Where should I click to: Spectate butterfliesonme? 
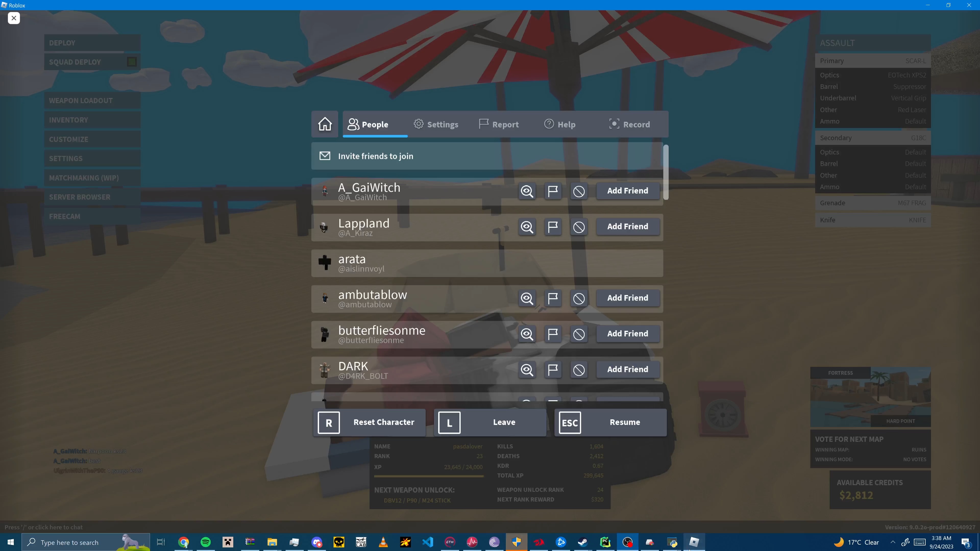tap(527, 334)
